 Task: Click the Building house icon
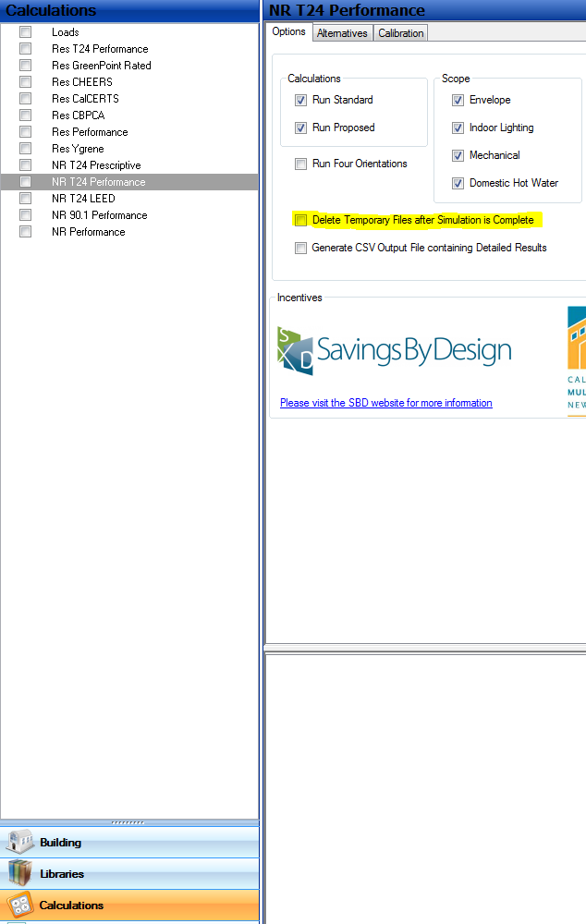tap(19, 842)
